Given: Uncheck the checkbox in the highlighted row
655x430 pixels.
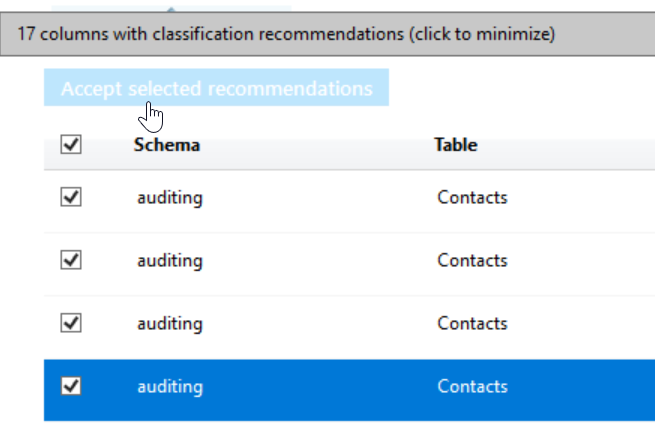Looking at the screenshot, I should click(x=71, y=386).
